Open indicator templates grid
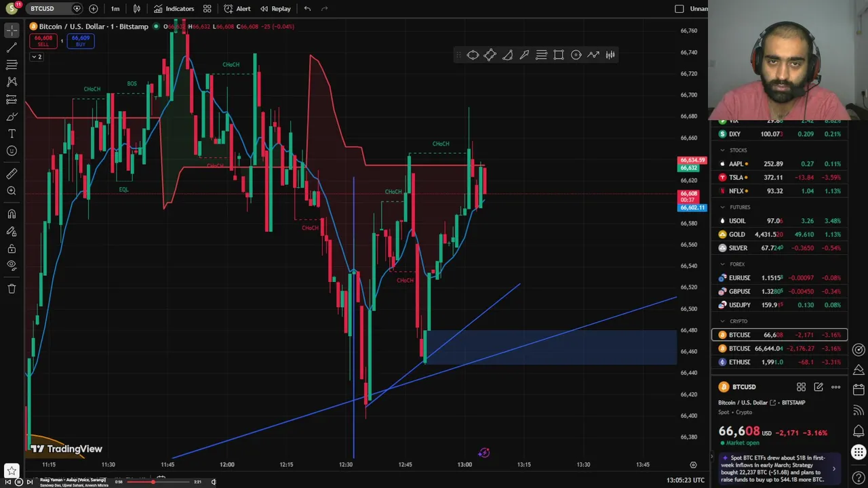Image resolution: width=868 pixels, height=488 pixels. coord(208,9)
